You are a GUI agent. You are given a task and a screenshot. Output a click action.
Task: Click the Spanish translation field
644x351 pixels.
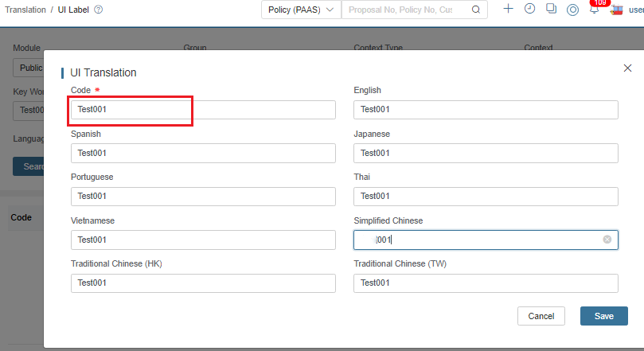pos(203,153)
